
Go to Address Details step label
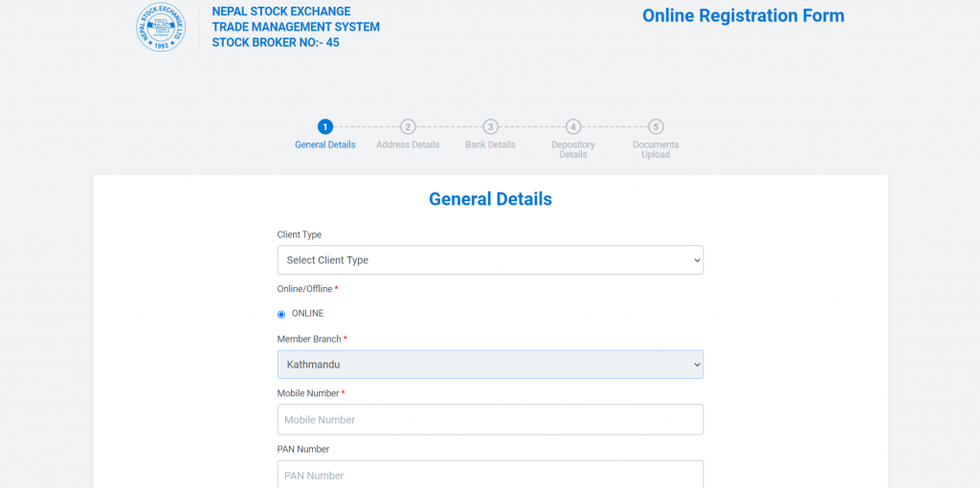click(408, 144)
